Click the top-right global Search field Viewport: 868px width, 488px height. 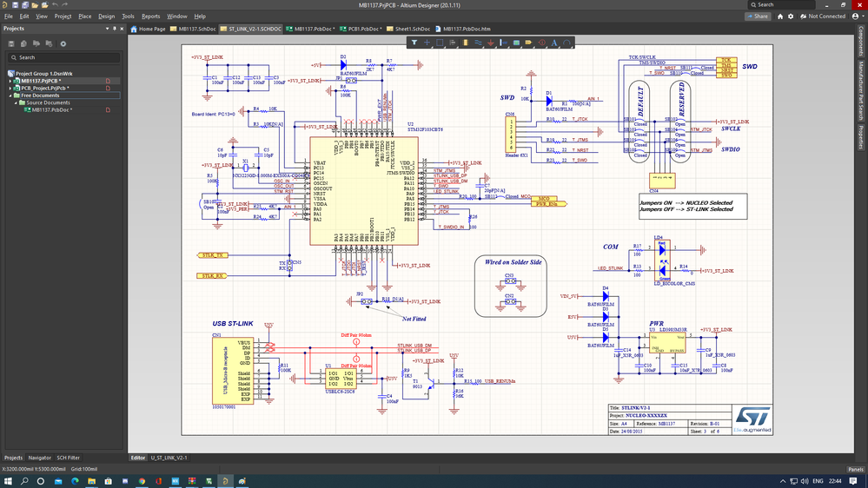pyautogui.click(x=781, y=5)
